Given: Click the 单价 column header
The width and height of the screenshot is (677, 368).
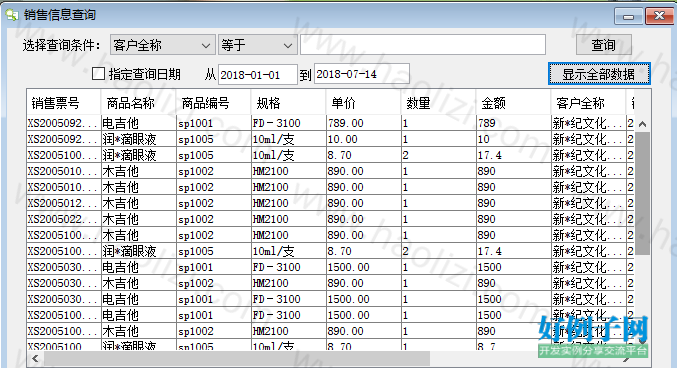Looking at the screenshot, I should 364,103.
